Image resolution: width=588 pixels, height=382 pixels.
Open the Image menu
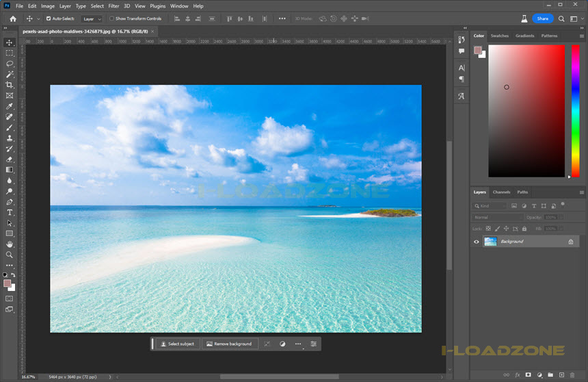click(48, 6)
